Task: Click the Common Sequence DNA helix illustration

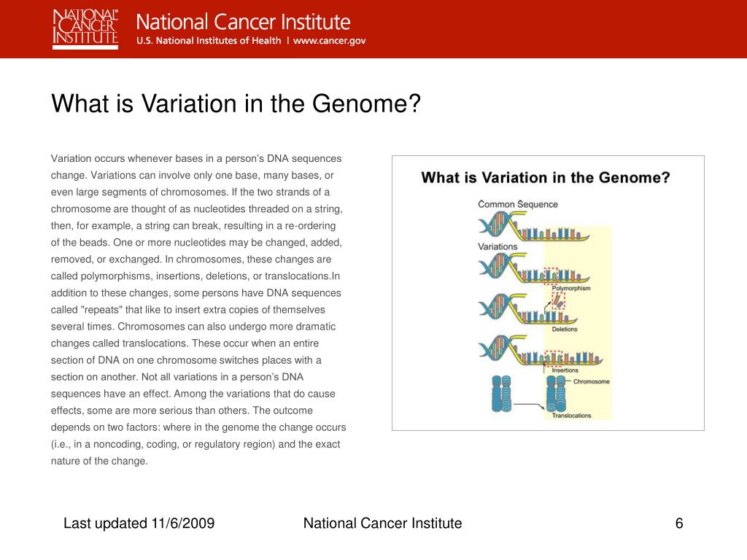Action: (x=533, y=226)
